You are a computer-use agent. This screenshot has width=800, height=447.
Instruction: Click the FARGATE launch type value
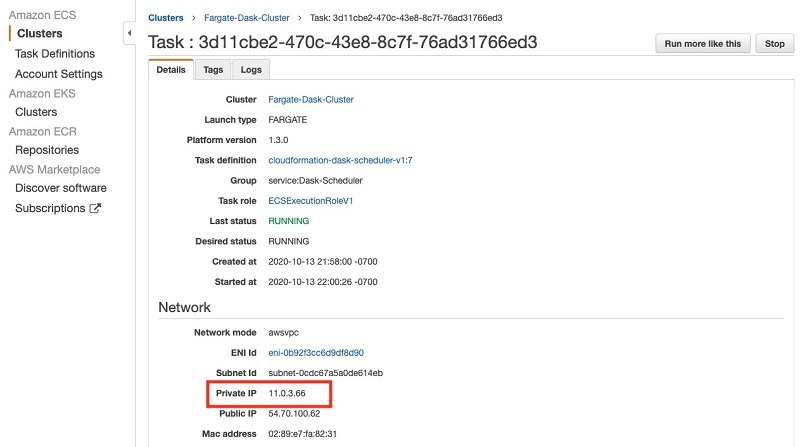pos(288,120)
